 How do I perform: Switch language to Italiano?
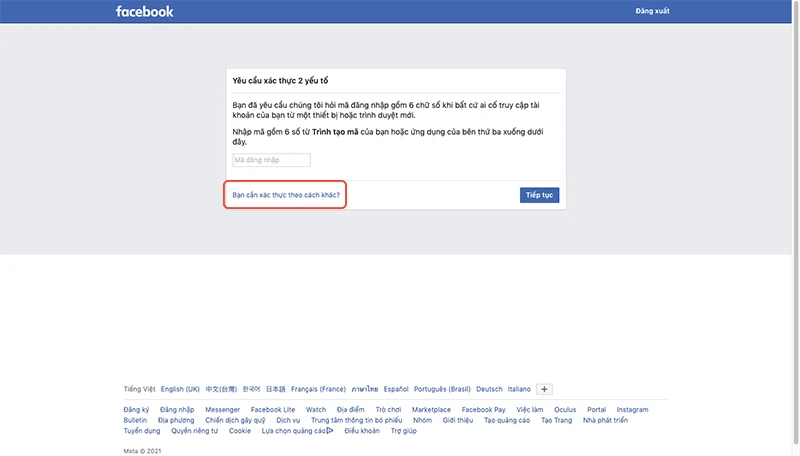(519, 389)
